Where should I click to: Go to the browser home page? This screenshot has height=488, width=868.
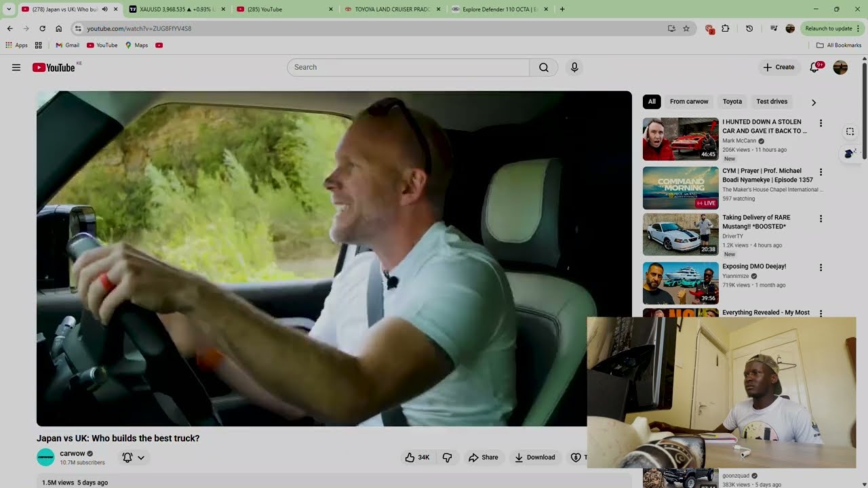click(59, 28)
